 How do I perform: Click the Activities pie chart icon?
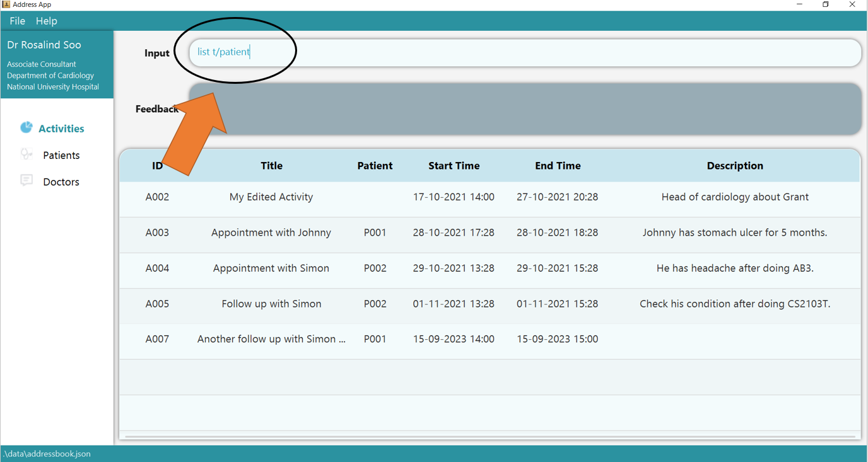point(26,128)
